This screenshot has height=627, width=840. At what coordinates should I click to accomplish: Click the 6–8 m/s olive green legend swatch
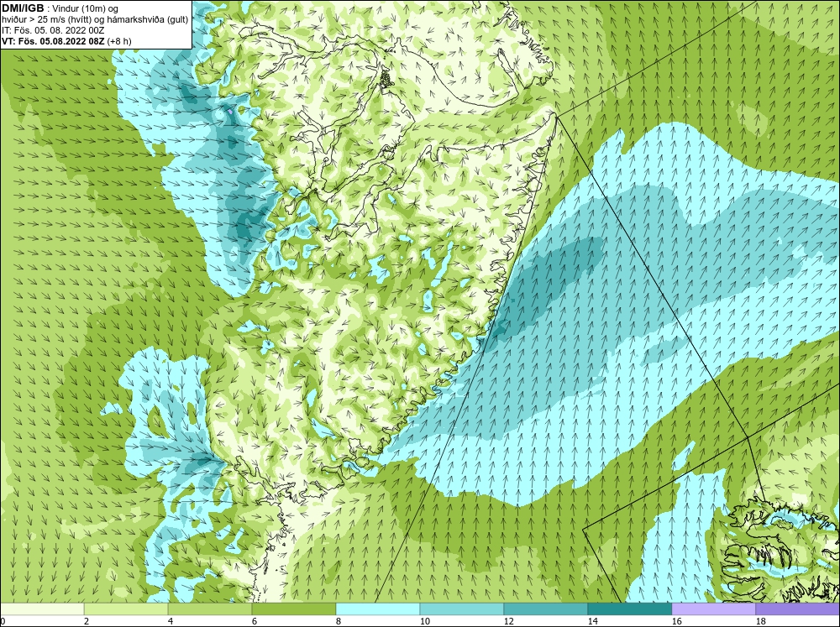[x=294, y=609]
